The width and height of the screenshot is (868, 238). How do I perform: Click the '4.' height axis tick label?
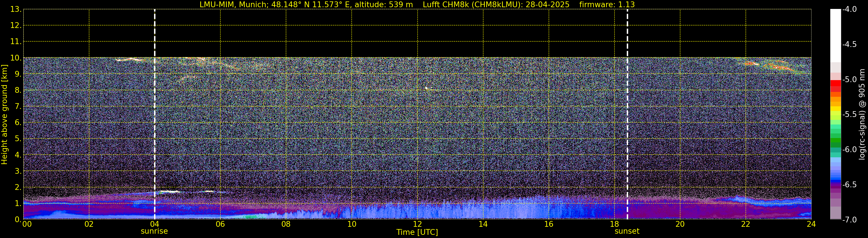tap(18, 155)
